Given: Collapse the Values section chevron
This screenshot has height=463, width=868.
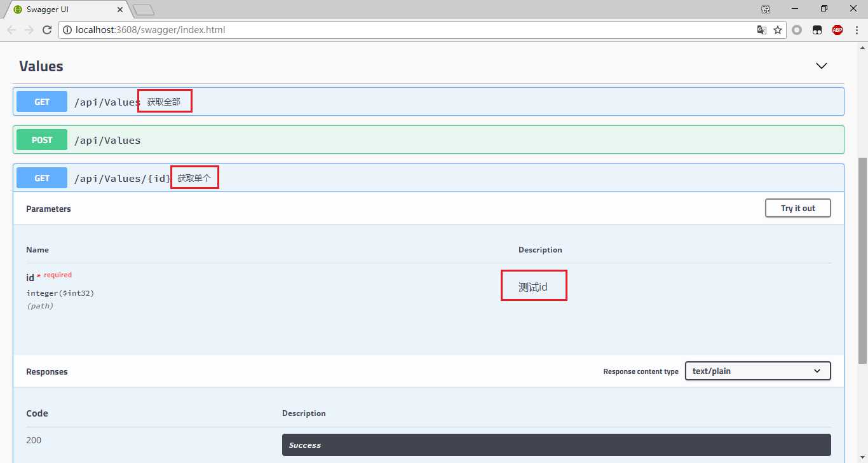Looking at the screenshot, I should (822, 66).
